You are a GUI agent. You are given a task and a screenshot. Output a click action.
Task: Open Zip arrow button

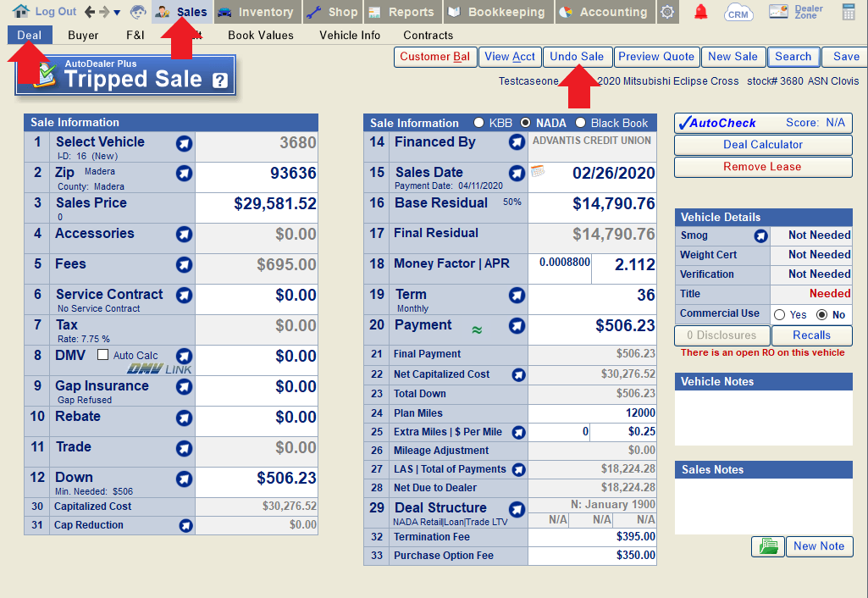[184, 174]
